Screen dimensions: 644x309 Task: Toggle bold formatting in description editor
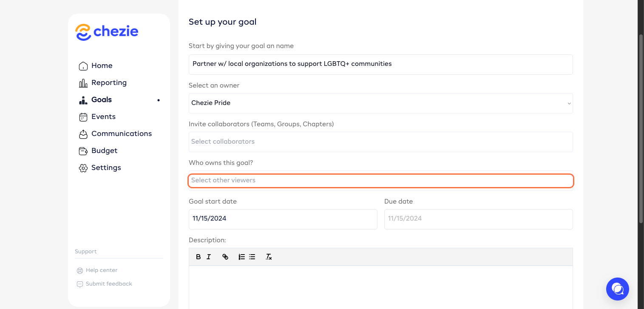[198, 257]
